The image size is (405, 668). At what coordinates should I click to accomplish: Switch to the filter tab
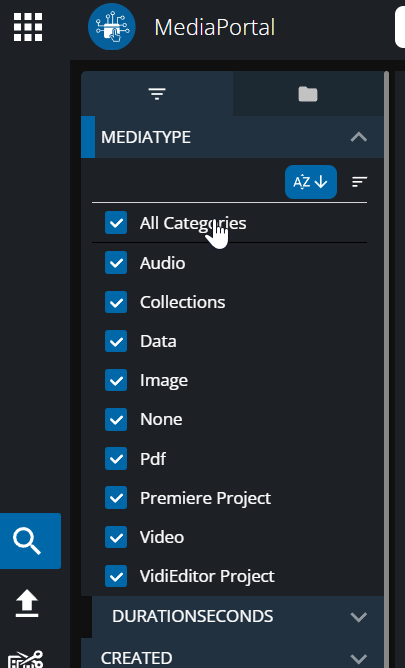(x=157, y=93)
